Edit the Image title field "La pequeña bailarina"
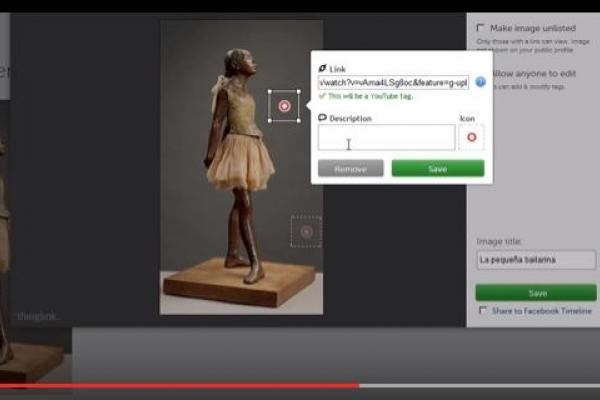600x400 pixels. coord(536,260)
